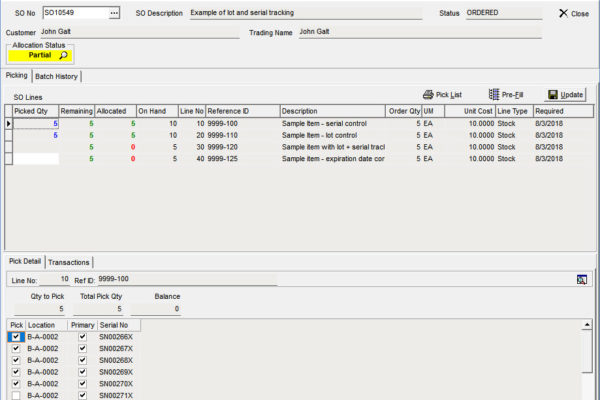Screen dimensions: 600x400
Task: Click the Update save disk icon
Action: (553, 95)
